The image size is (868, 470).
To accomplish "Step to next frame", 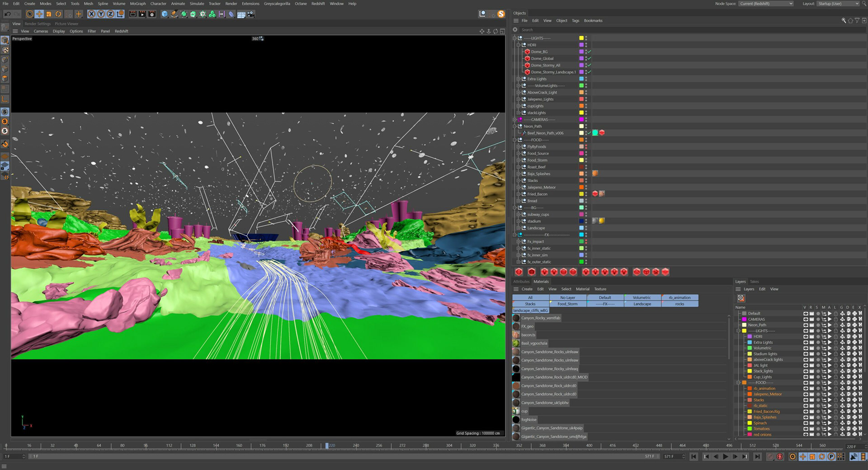I will click(x=735, y=456).
